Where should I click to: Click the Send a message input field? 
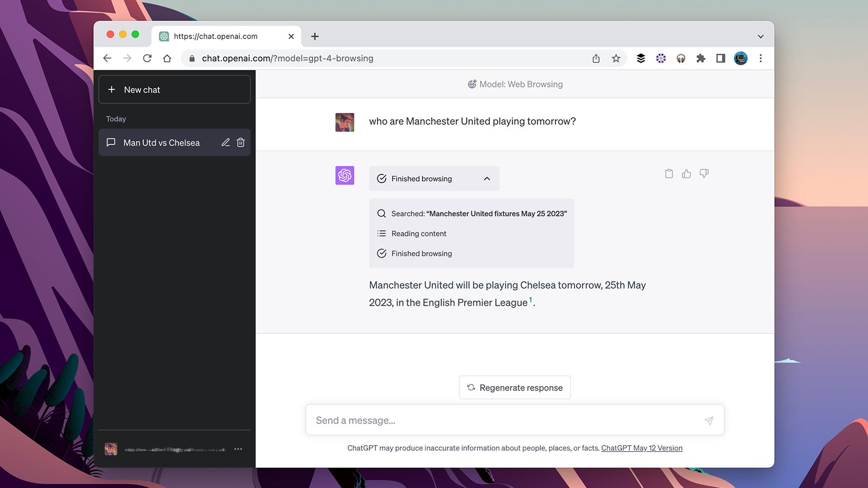point(505,420)
